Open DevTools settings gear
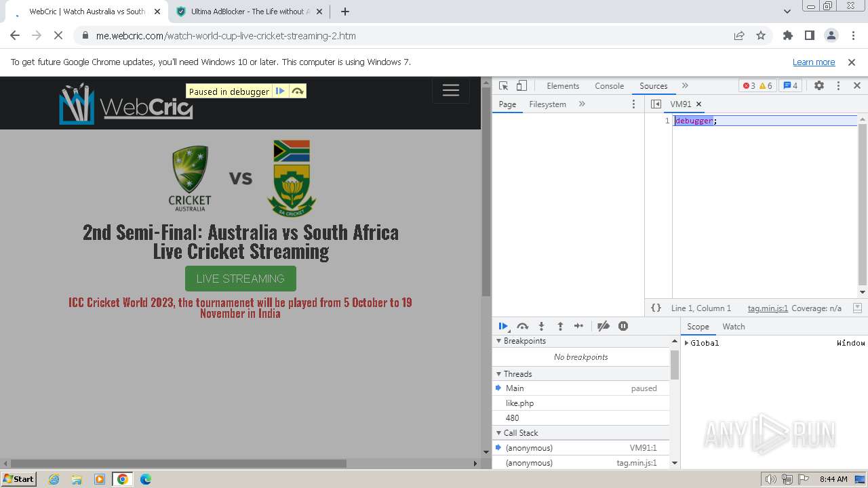This screenshot has height=488, width=868. tap(819, 85)
